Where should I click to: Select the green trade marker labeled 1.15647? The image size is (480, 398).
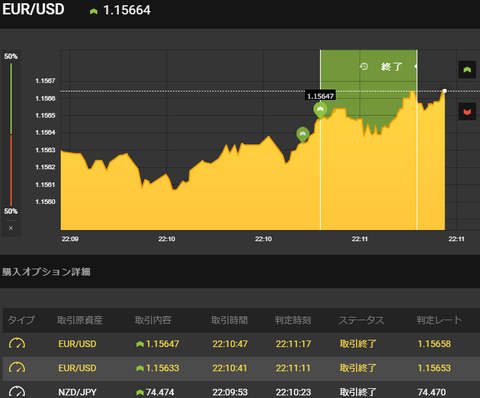(320, 110)
